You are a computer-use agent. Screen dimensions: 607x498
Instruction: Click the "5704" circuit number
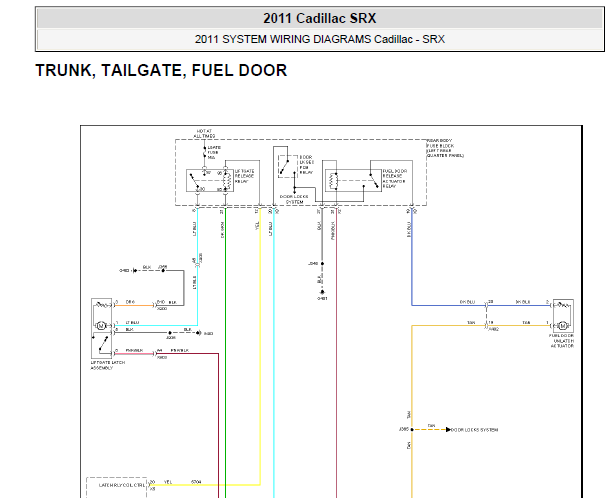point(196,482)
